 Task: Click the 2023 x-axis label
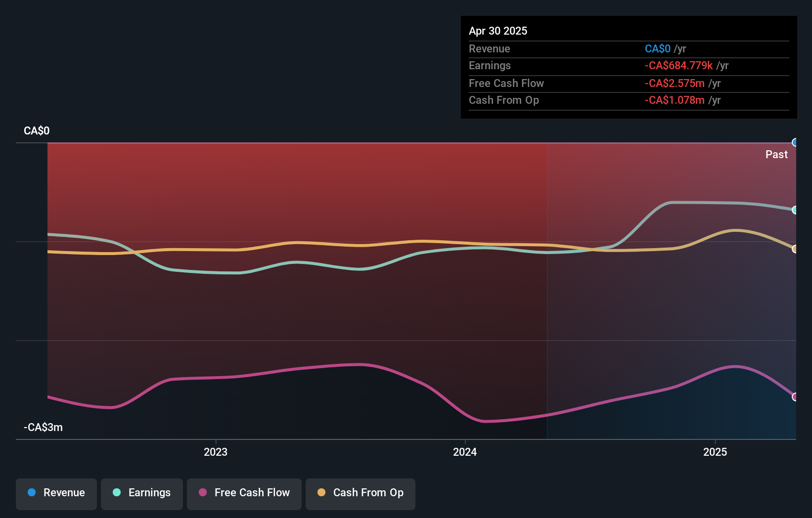216,452
